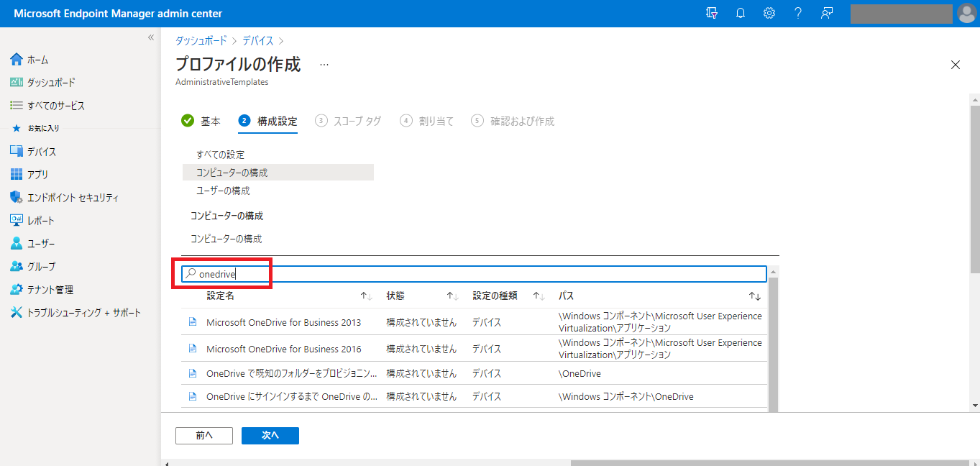Click the blade vertical scrollbar
The width and height of the screenshot is (980, 466).
point(975,191)
